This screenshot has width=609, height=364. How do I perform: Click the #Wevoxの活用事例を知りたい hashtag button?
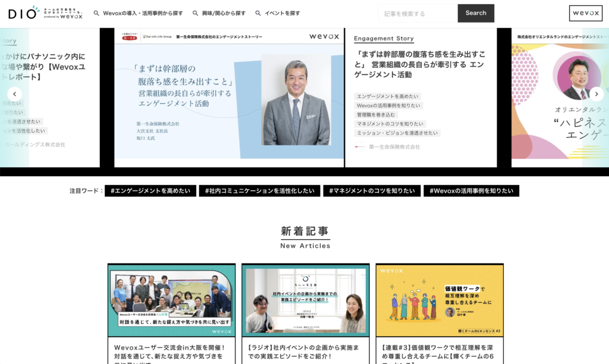tap(471, 191)
